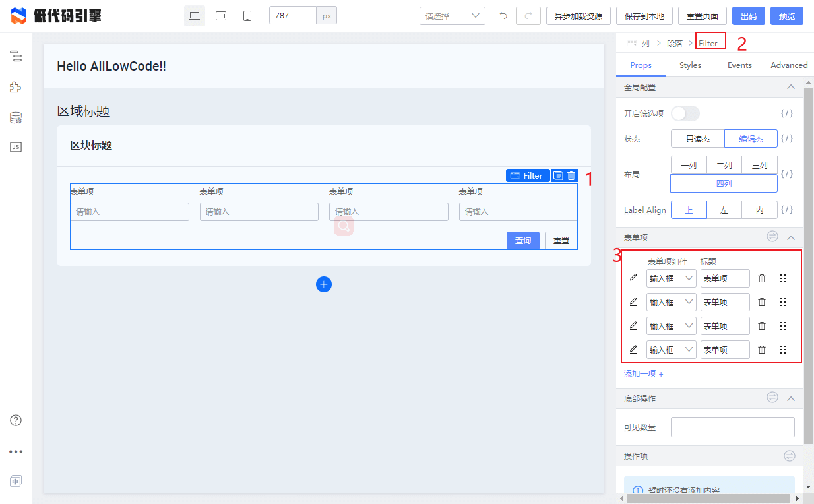This screenshot has width=814, height=504.
Task: Collapse the 表单项 section chevron
Action: [791, 237]
